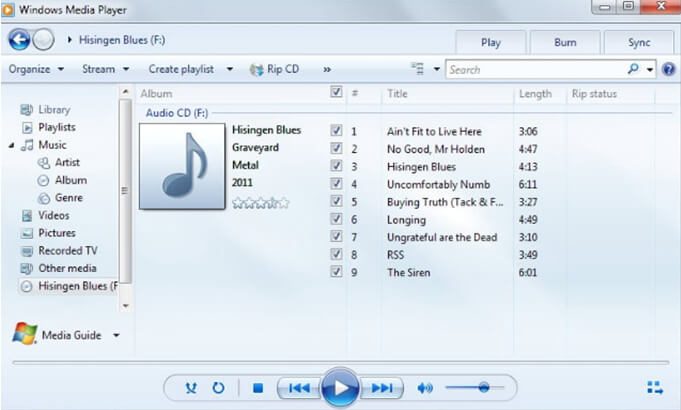The width and height of the screenshot is (681, 410).
Task: Click the Album disc icon in sidebar
Action: 43,180
